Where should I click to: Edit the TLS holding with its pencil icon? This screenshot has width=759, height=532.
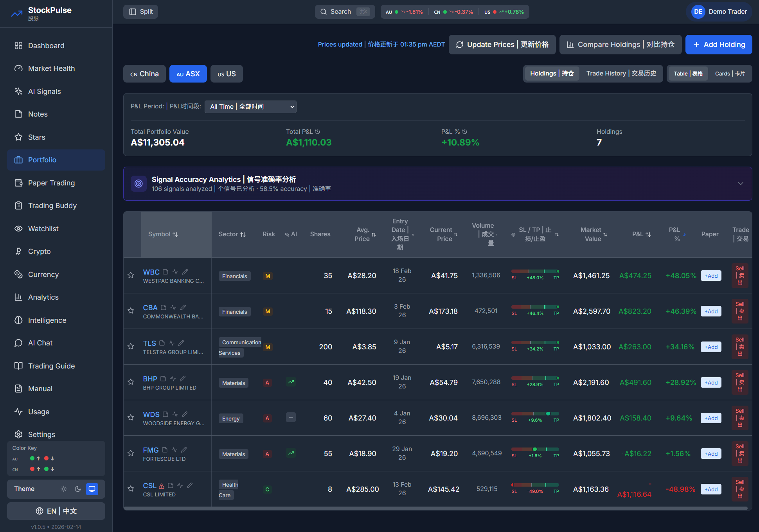coord(181,343)
